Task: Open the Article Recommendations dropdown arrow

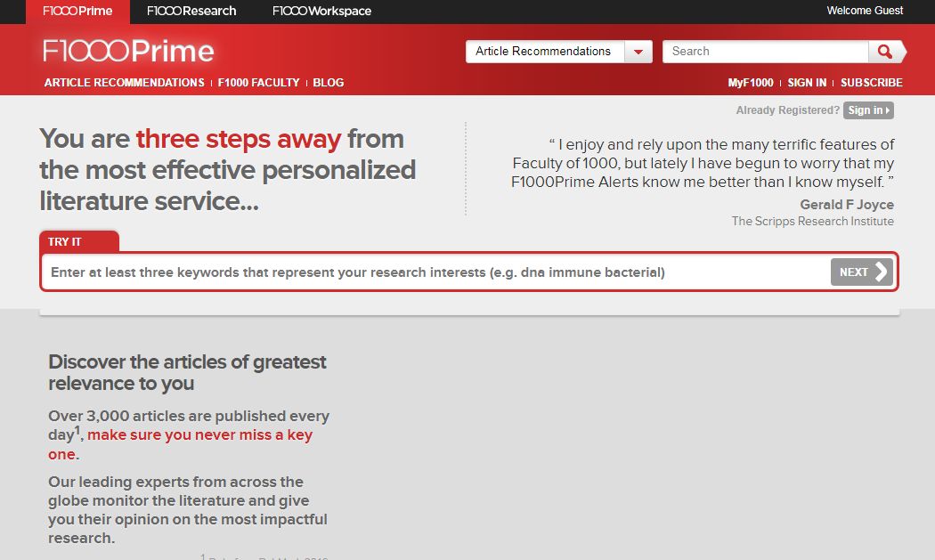Action: [638, 52]
